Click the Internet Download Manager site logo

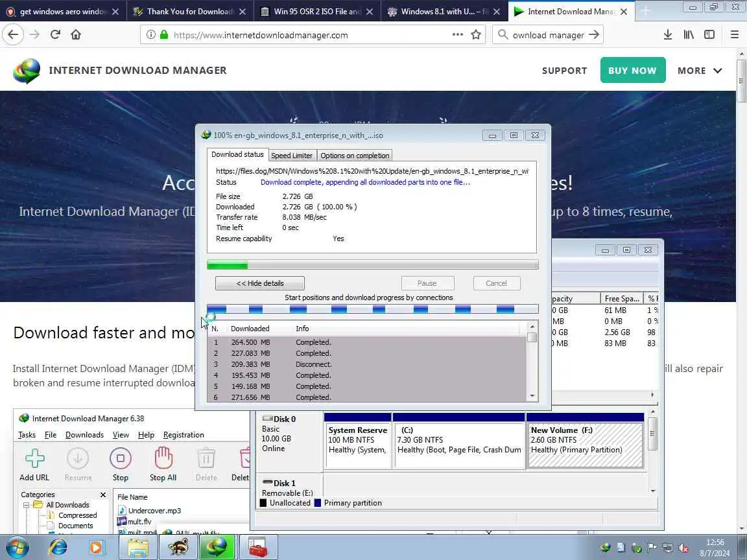[26, 71]
